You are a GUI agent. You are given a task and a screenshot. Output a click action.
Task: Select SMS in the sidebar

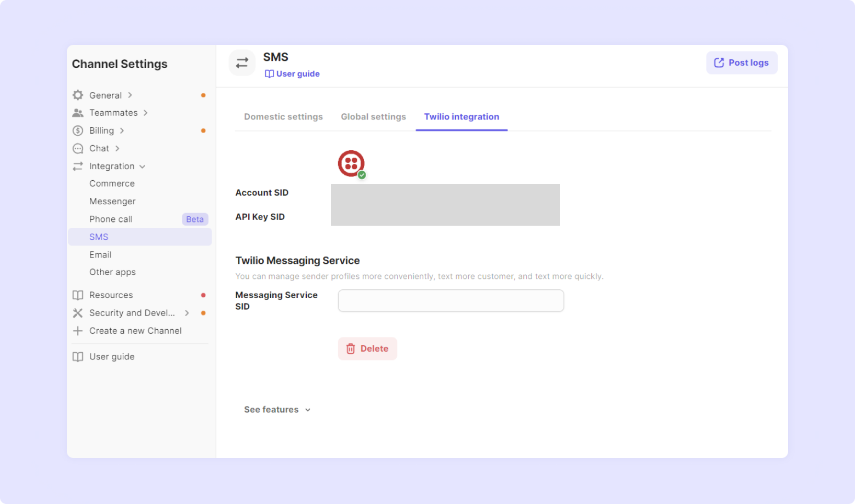(x=140, y=237)
